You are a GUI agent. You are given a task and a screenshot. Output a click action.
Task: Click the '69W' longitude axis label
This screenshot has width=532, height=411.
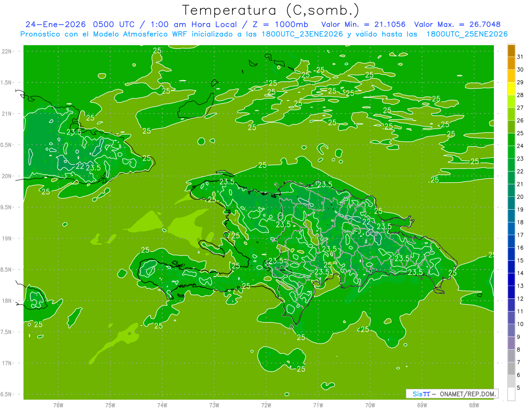(422, 405)
